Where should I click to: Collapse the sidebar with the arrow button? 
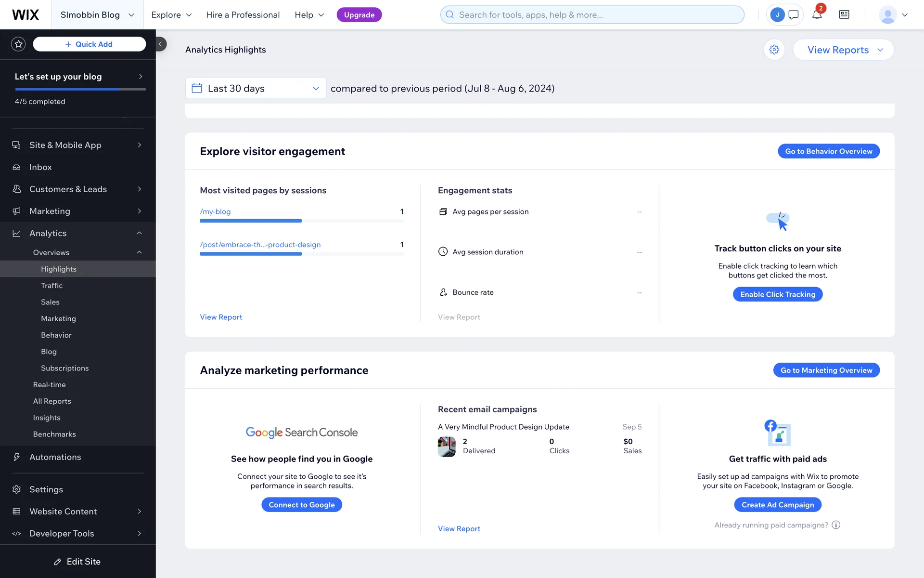tap(160, 44)
